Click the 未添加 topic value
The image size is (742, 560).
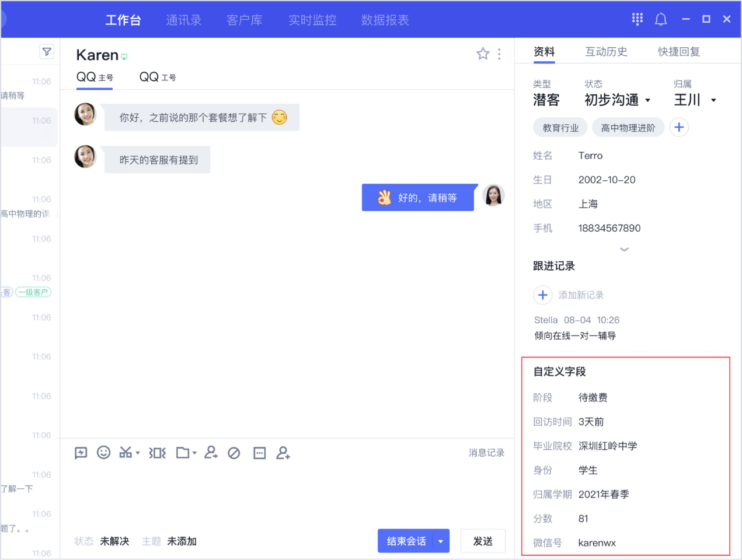(182, 541)
